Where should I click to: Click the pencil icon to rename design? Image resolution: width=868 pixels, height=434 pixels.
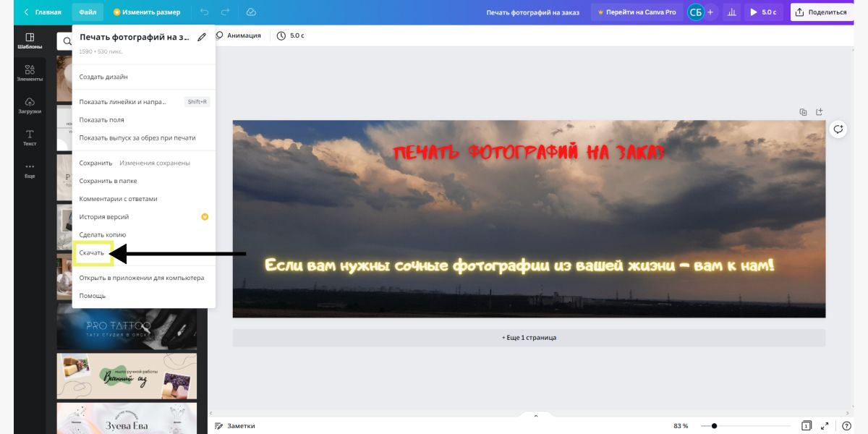(202, 38)
